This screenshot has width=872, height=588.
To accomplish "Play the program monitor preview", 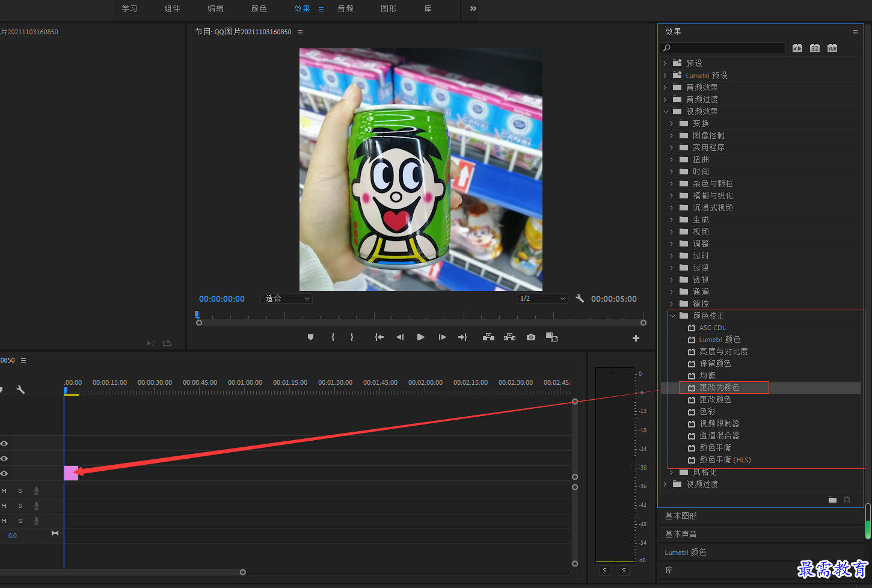I will tap(421, 337).
